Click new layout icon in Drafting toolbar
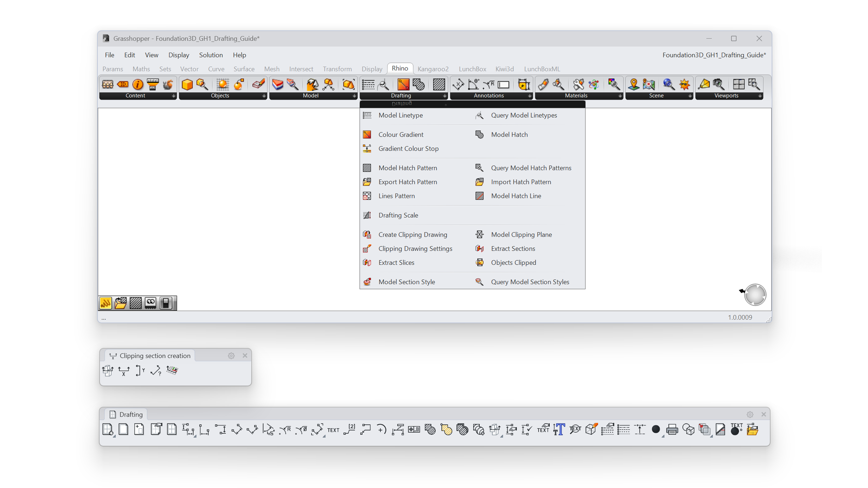 (x=107, y=429)
